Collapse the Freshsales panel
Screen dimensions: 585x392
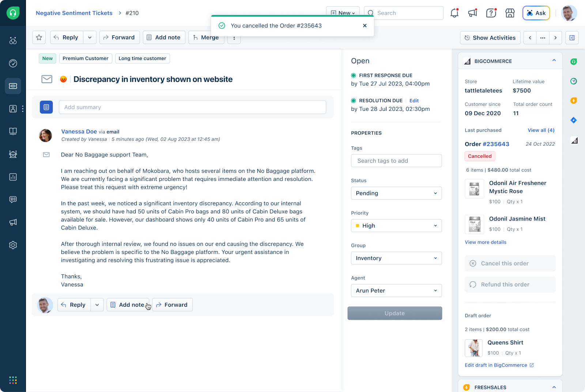tap(554, 387)
